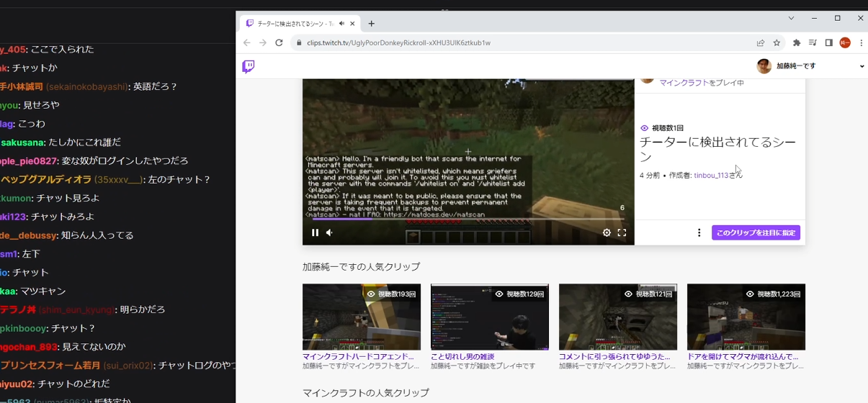
Task: Select chat message 見せろや
Action: point(41,105)
